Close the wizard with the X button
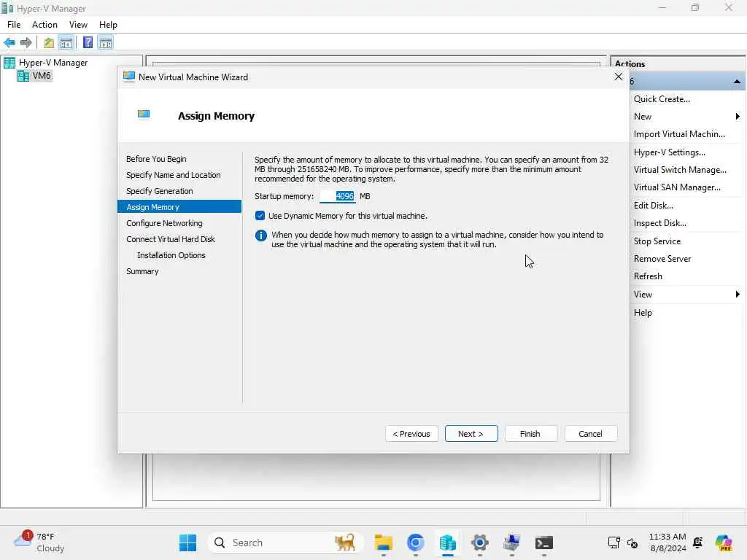The width and height of the screenshot is (747, 560). (619, 77)
